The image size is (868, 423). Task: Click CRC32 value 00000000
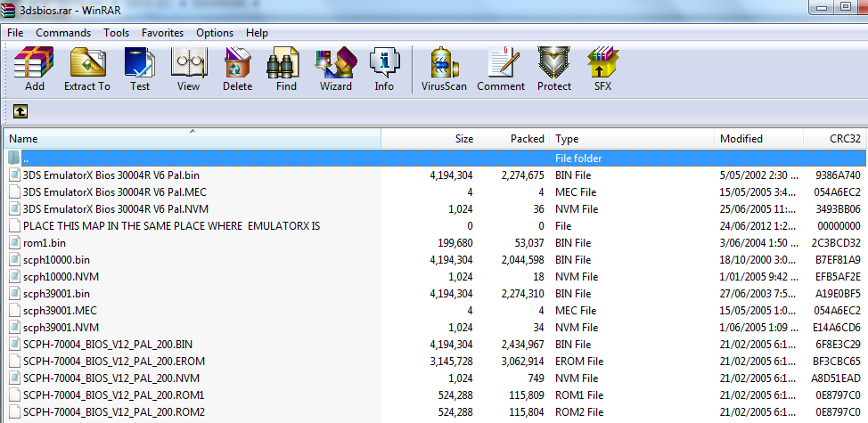pos(839,226)
